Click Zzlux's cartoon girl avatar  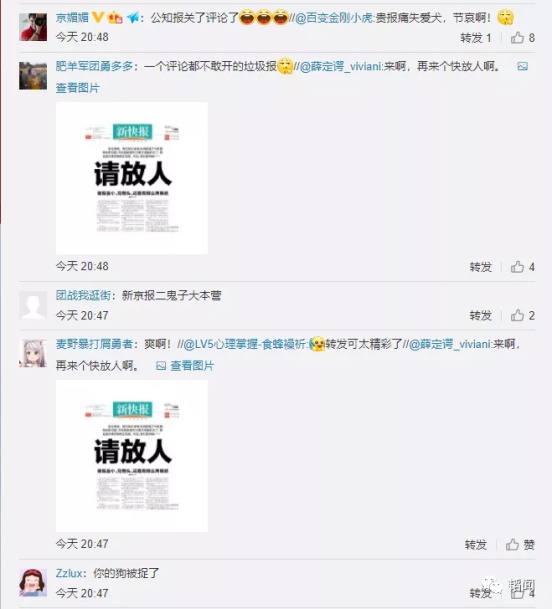pos(33,583)
